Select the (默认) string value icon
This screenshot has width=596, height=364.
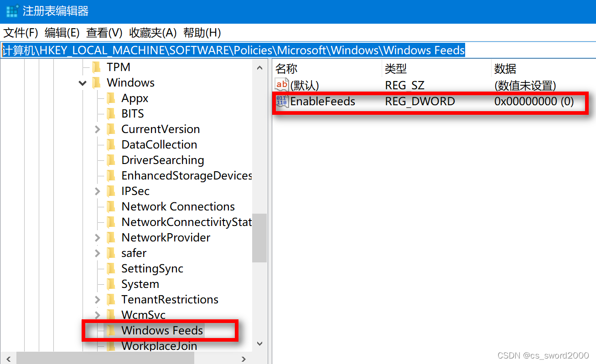click(282, 85)
